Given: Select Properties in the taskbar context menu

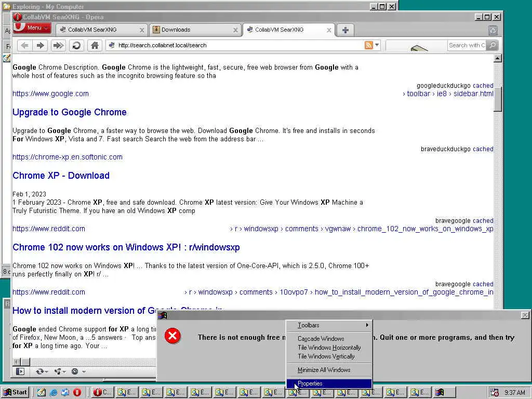Looking at the screenshot, I should point(329,384).
